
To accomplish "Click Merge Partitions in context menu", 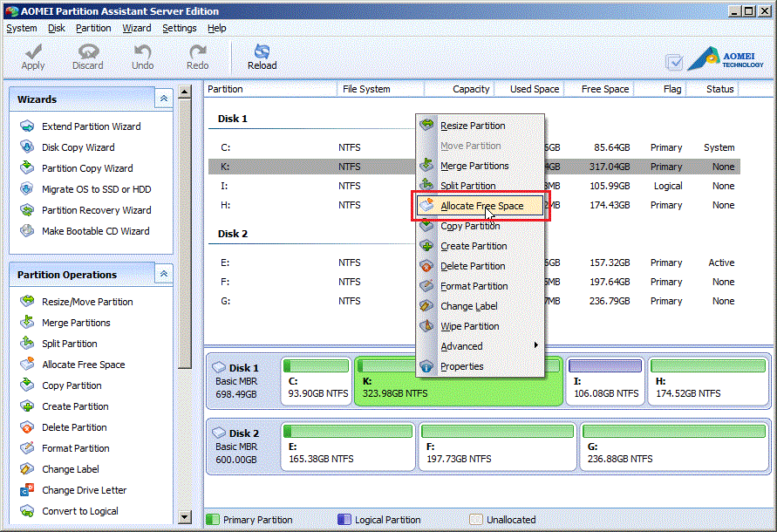I will tap(480, 166).
